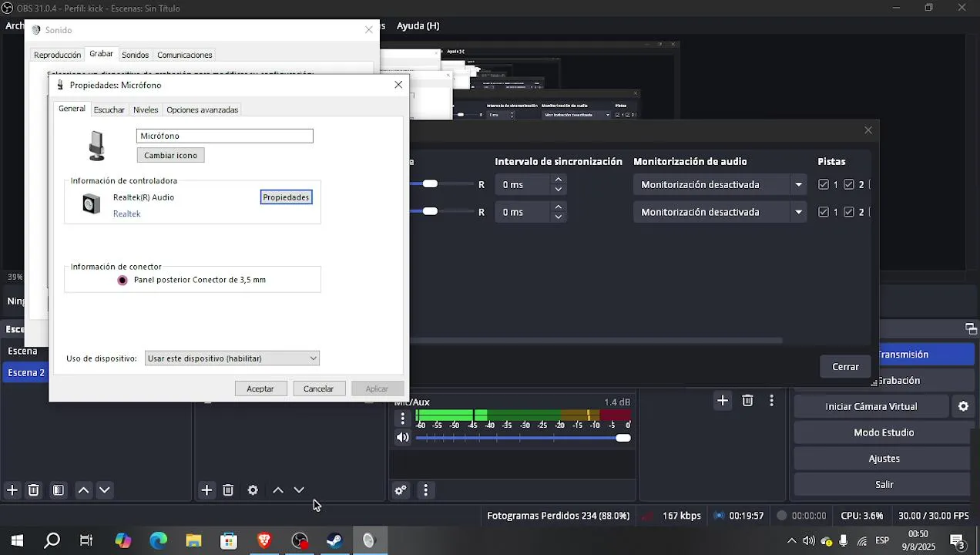Add a new source with the plus icon in the sources toolbar
This screenshot has height=555, width=980.
point(206,490)
